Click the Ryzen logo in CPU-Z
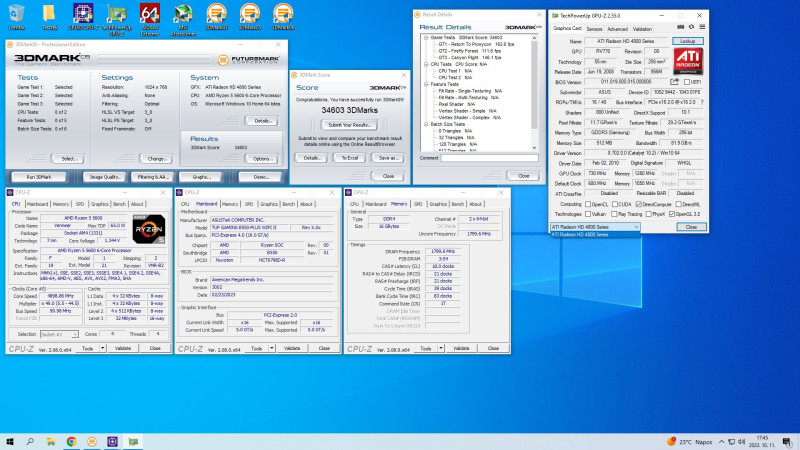The width and height of the screenshot is (800, 450). (x=148, y=229)
